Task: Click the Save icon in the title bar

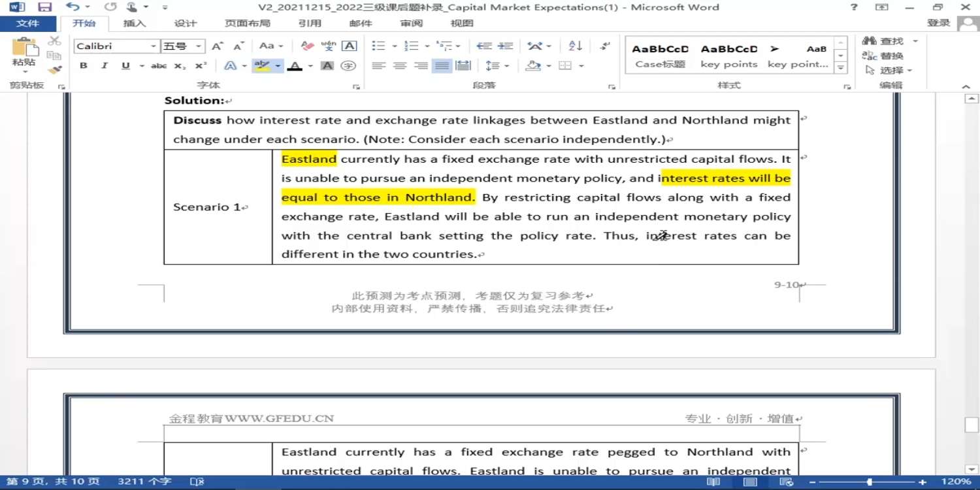Action: pos(44,7)
